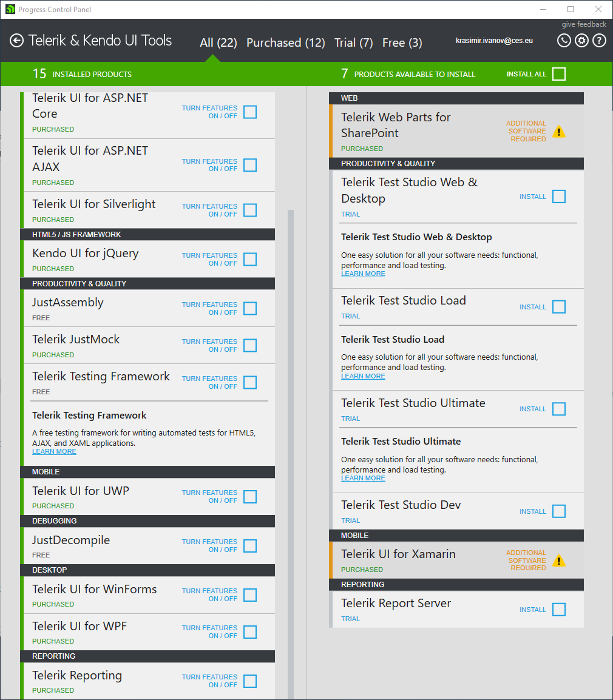613x700 pixels.
Task: Click Progress logo in title bar
Action: point(10,9)
